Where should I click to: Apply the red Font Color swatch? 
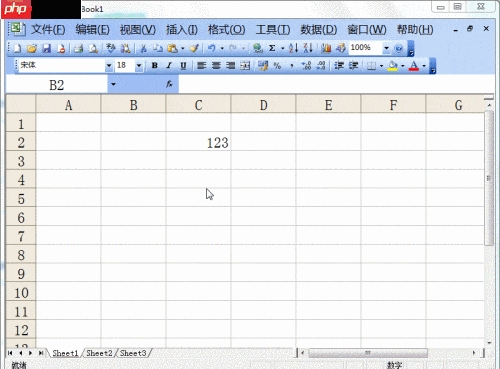tap(414, 66)
